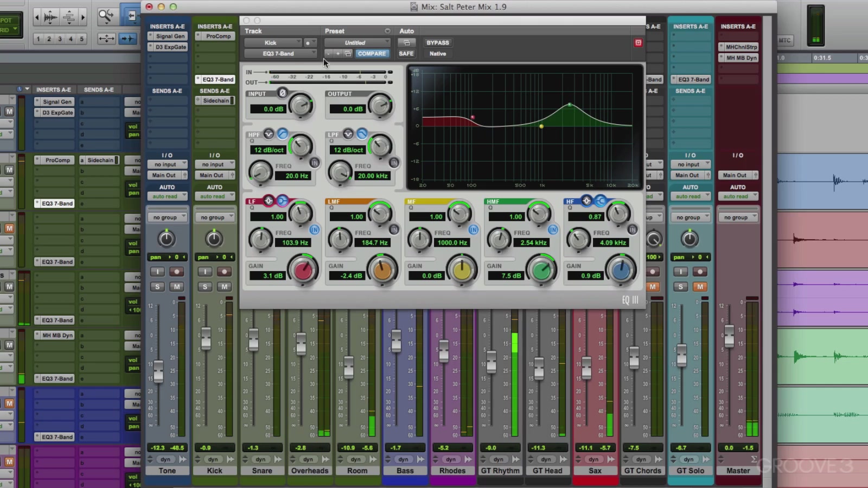Screen dimensions: 868x488
Task: Open the Kick track no group dropdown
Action: [215, 217]
